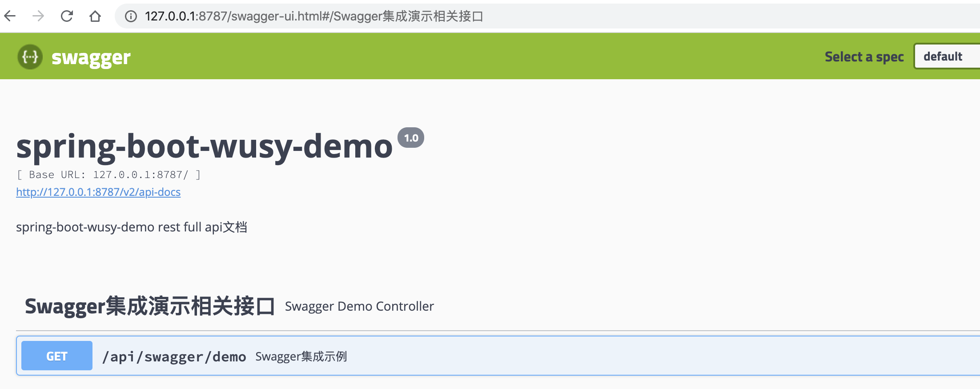Viewport: 980px width, 389px height.
Task: Click the spring-boot-wusy-demo title
Action: 205,146
